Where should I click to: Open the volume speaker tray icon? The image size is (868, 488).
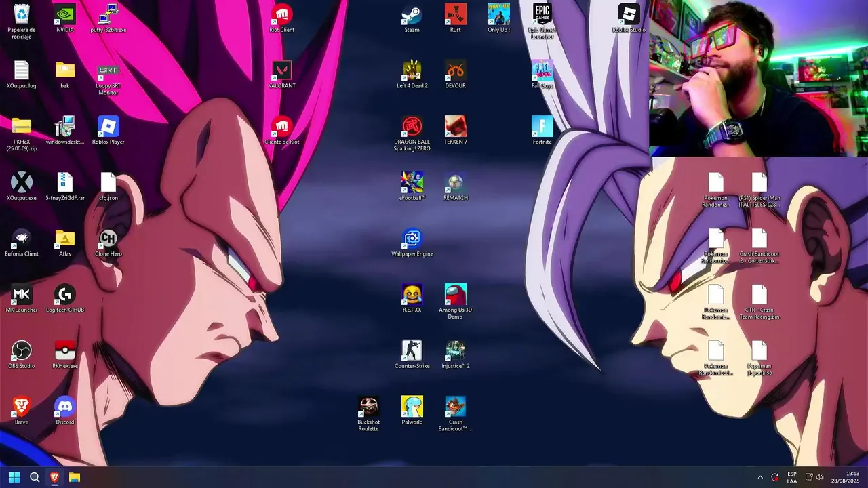pyautogui.click(x=819, y=477)
